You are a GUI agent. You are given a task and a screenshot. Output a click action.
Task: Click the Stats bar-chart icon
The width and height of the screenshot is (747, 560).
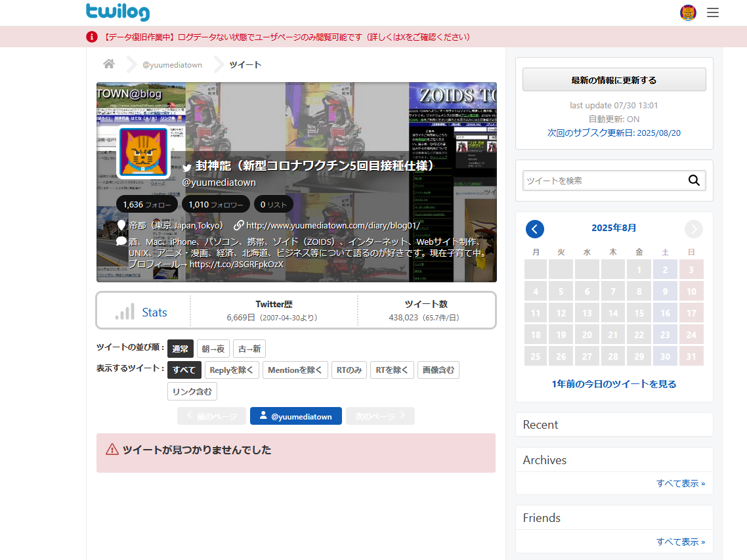pyautogui.click(x=124, y=311)
